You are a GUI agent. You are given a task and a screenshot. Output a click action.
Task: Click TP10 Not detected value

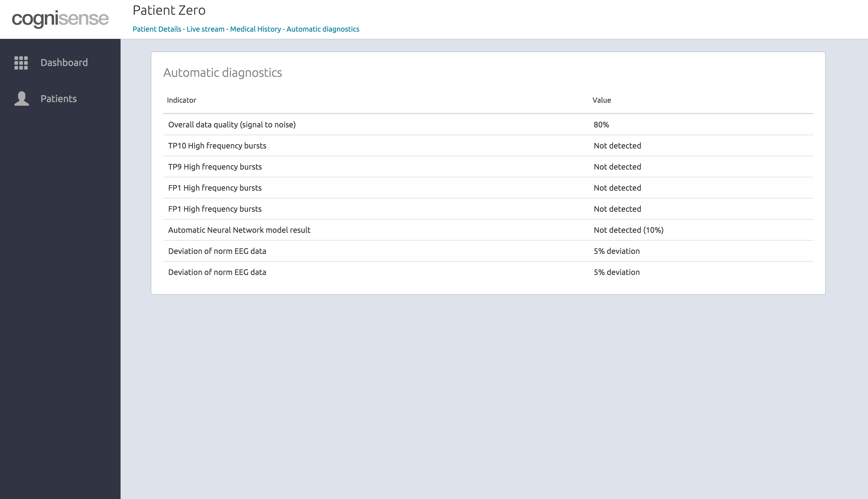click(x=617, y=146)
